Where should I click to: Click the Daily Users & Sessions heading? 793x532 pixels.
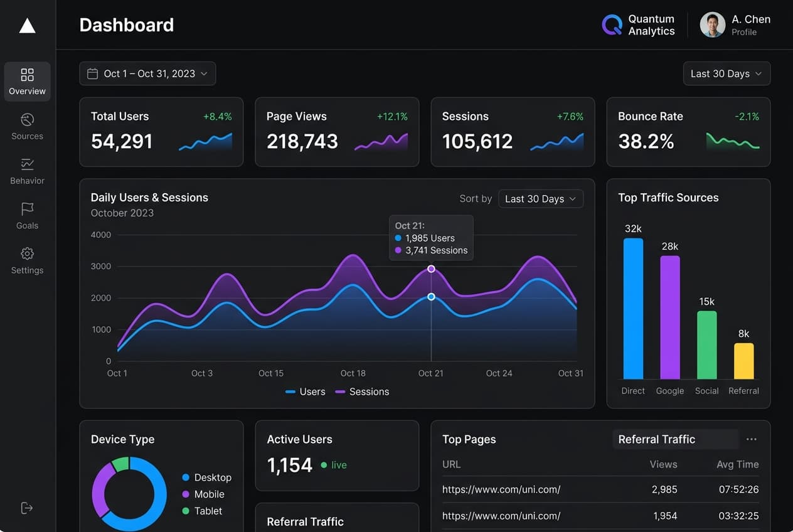pyautogui.click(x=149, y=198)
